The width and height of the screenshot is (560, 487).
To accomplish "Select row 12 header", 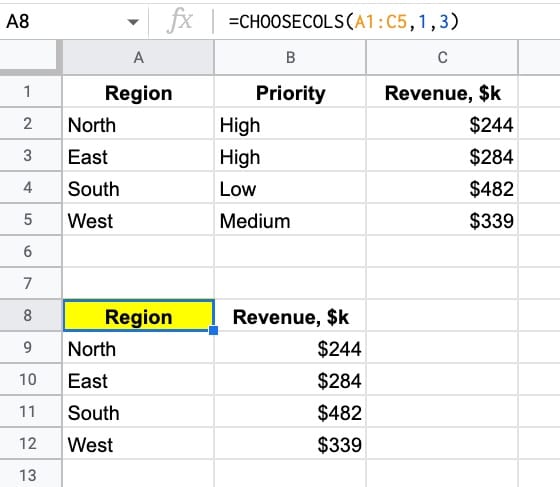I will pyautogui.click(x=31, y=443).
